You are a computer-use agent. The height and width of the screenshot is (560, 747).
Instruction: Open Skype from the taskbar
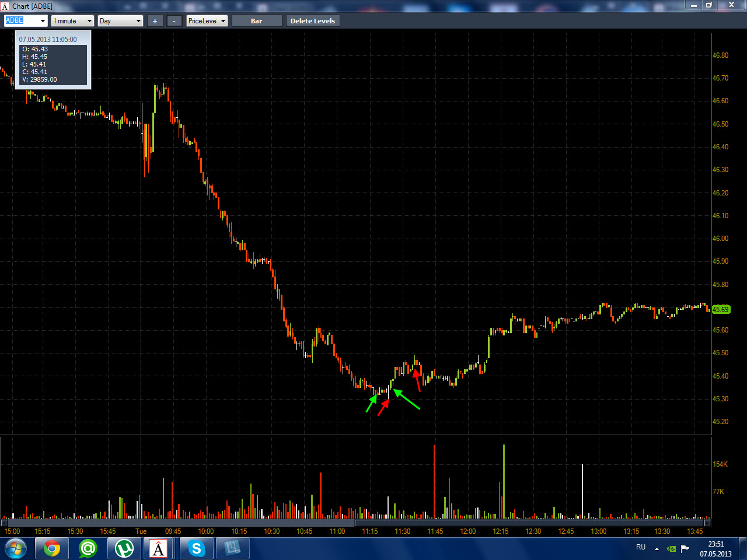[x=196, y=549]
